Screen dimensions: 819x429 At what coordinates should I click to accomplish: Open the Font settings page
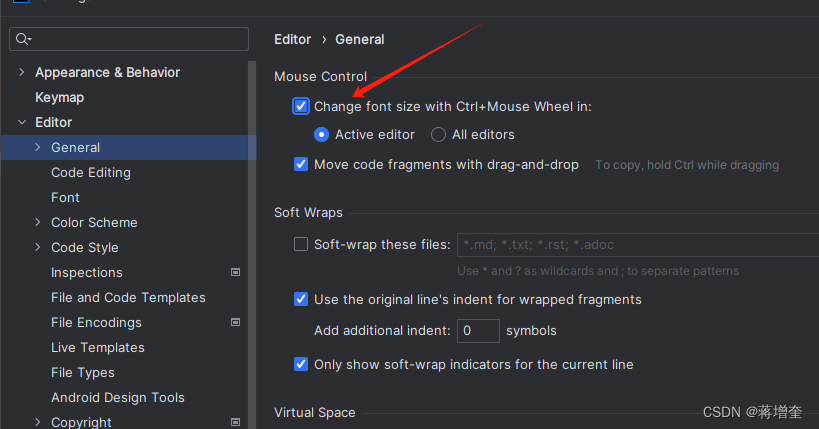pyautogui.click(x=65, y=198)
